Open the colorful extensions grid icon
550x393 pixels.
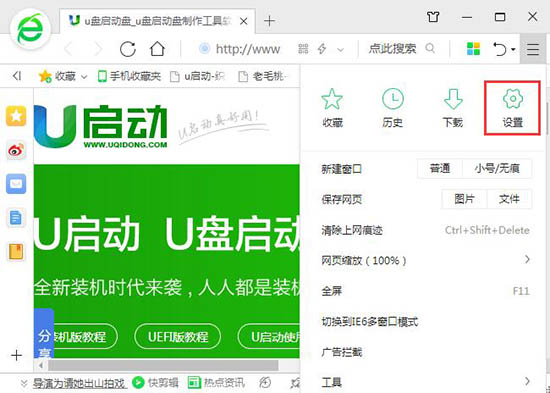pos(473,49)
